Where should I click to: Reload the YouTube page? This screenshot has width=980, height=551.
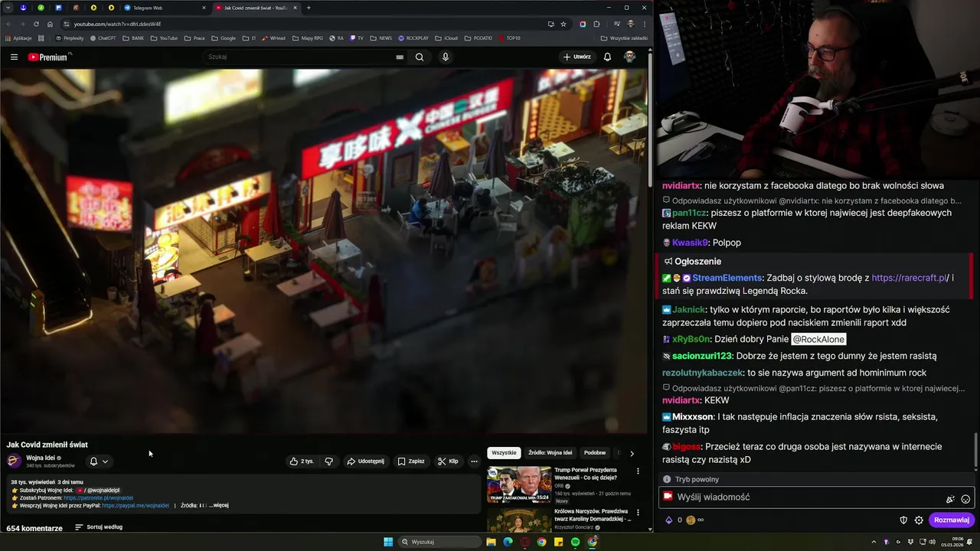[36, 24]
